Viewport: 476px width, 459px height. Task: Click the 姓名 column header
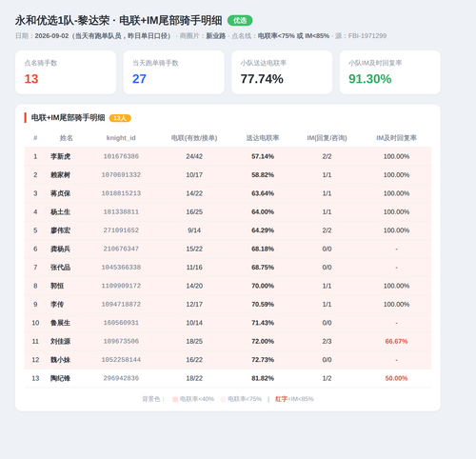(66, 138)
